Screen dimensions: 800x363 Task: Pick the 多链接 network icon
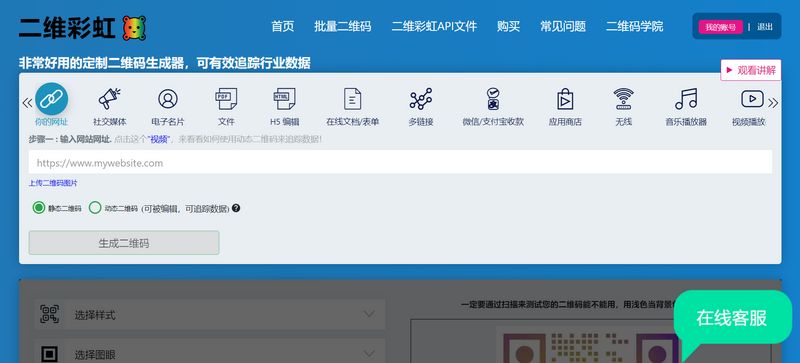point(421,99)
